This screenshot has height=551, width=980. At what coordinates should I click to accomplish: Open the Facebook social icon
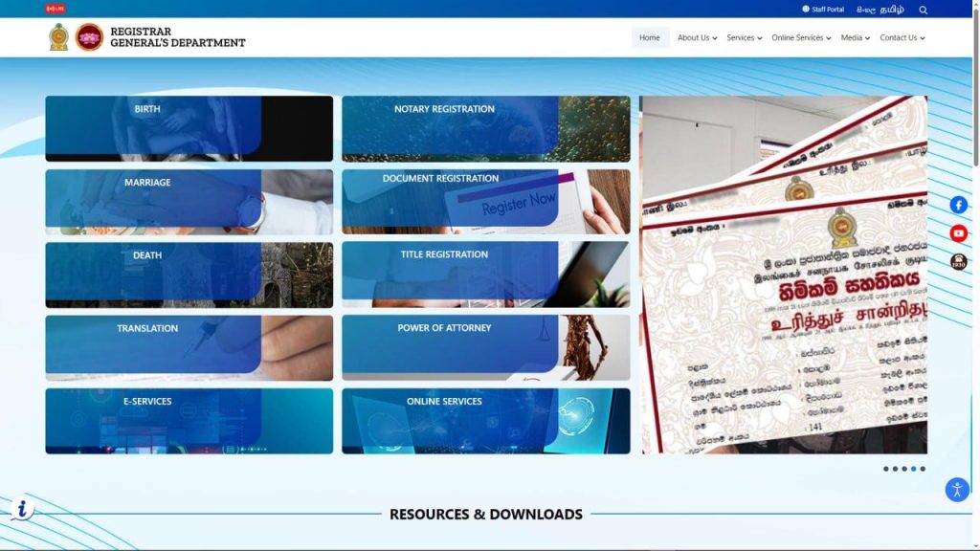pyautogui.click(x=958, y=205)
